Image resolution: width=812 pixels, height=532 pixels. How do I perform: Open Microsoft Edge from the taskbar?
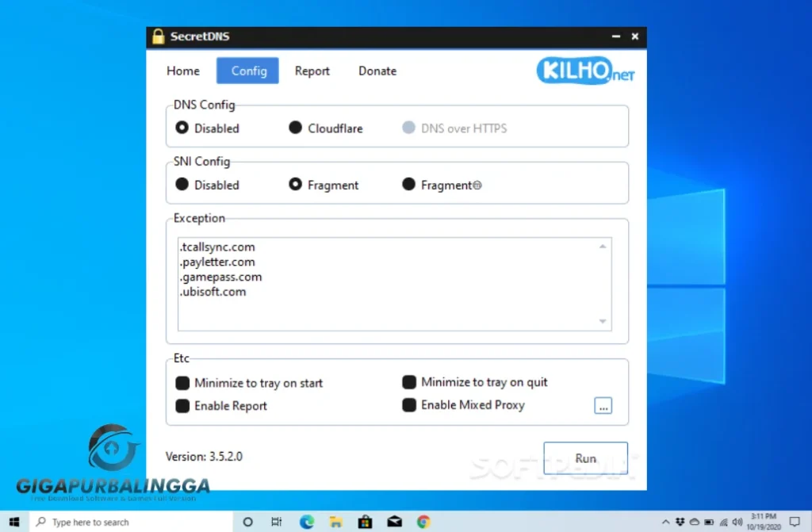306,522
